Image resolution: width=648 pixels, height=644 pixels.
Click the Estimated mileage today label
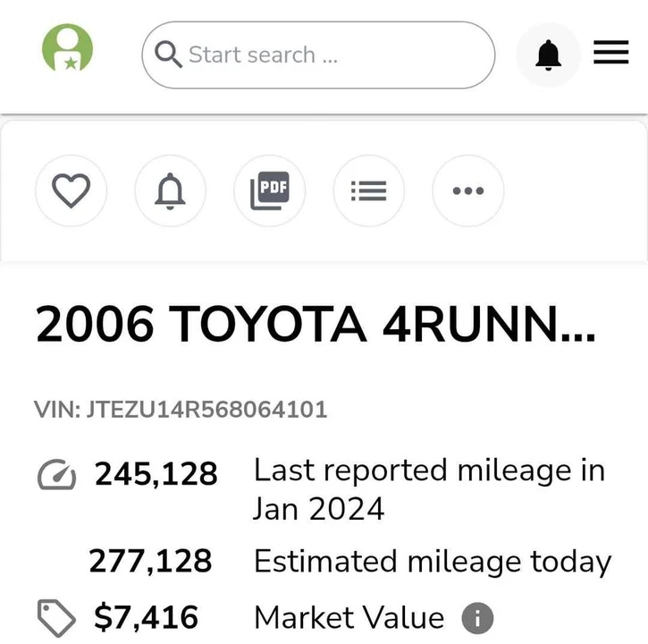click(433, 562)
